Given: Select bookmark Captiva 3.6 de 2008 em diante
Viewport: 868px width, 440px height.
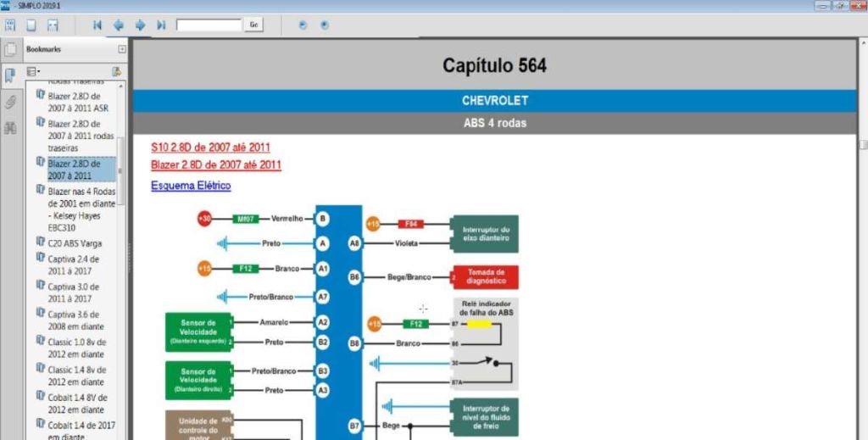Looking at the screenshot, I should click(75, 320).
